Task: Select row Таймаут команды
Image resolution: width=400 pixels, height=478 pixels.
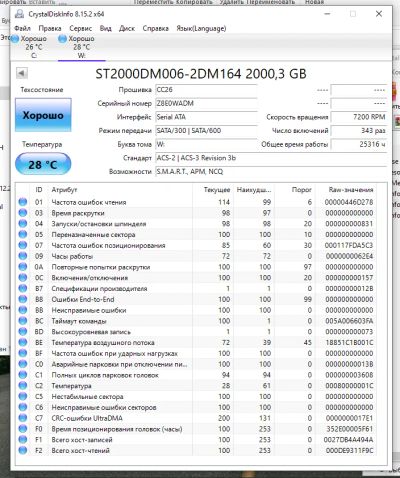Action: 197,321
